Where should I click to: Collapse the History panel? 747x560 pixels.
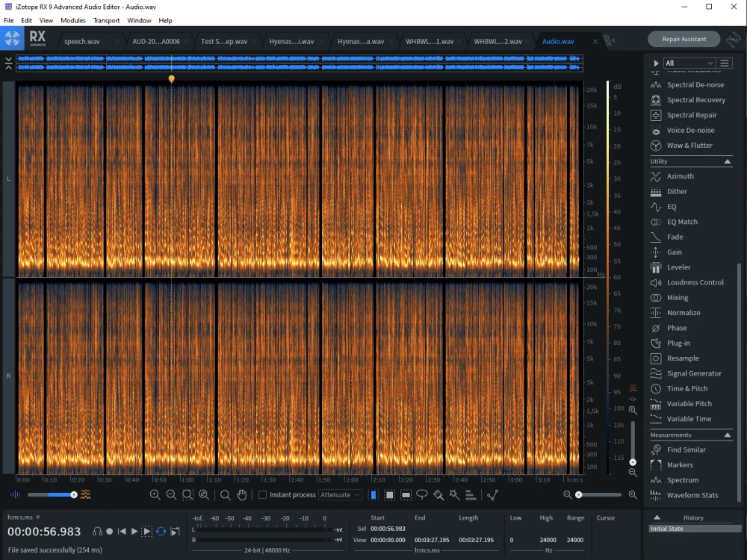point(657,517)
